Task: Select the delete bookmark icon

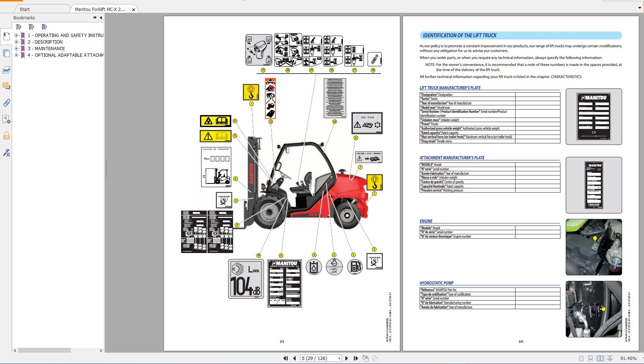Action: tap(17, 26)
